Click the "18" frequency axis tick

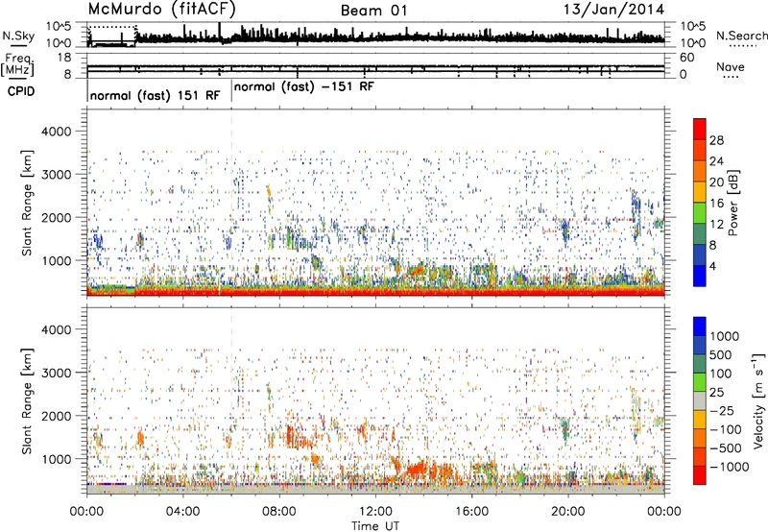[x=64, y=58]
